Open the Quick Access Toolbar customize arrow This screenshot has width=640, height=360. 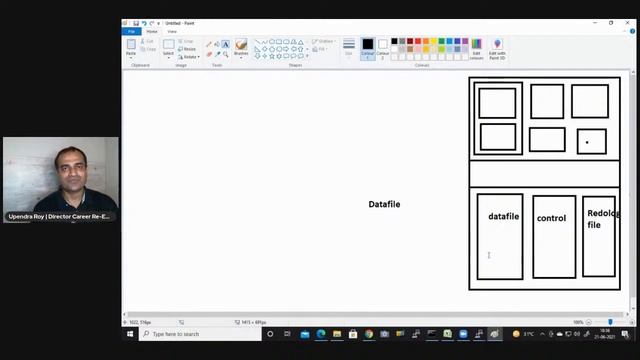click(x=159, y=23)
